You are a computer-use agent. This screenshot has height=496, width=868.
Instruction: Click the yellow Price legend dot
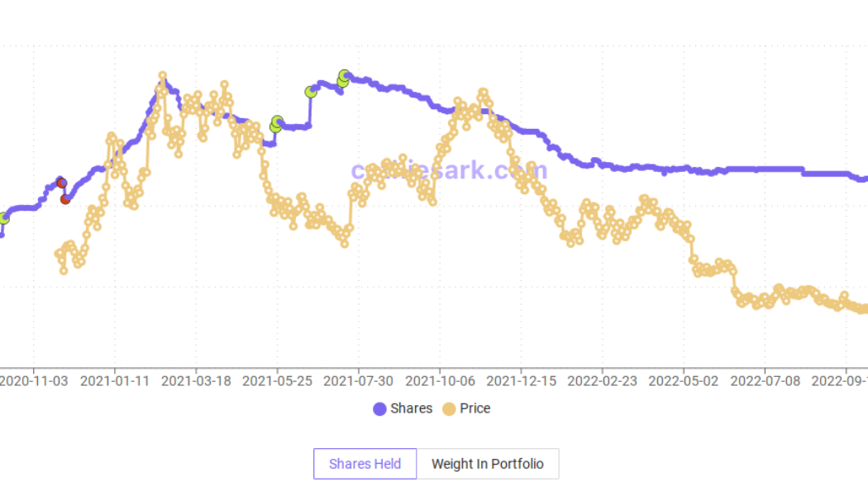click(x=450, y=408)
